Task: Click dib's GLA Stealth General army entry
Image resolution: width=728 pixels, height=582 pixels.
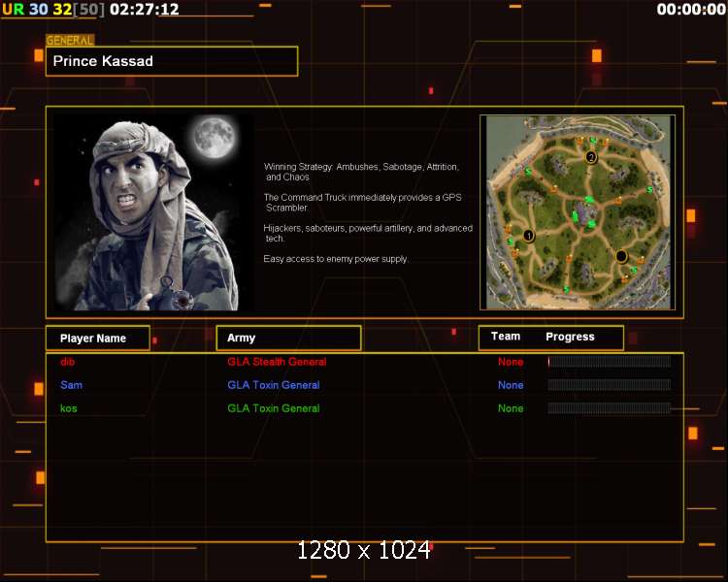Action: tap(277, 362)
